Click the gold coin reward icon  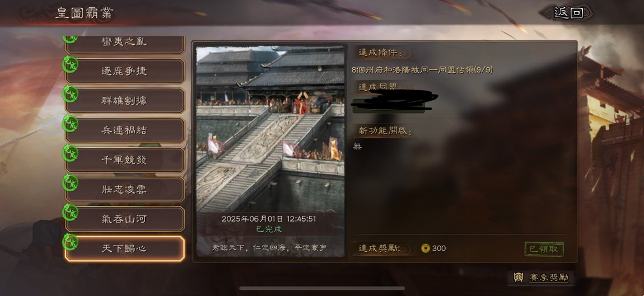[x=426, y=248]
